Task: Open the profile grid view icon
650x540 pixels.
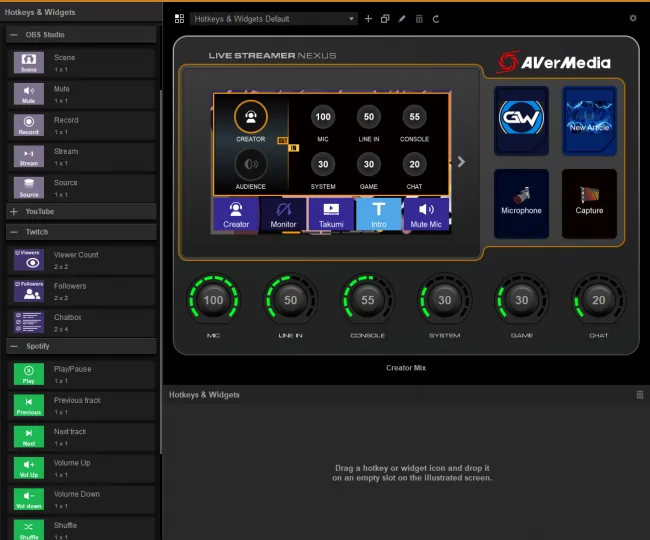Action: [179, 19]
